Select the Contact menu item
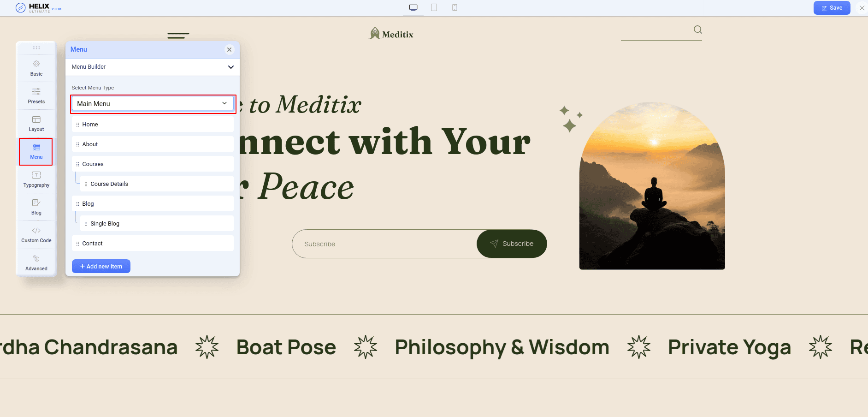 pos(153,243)
